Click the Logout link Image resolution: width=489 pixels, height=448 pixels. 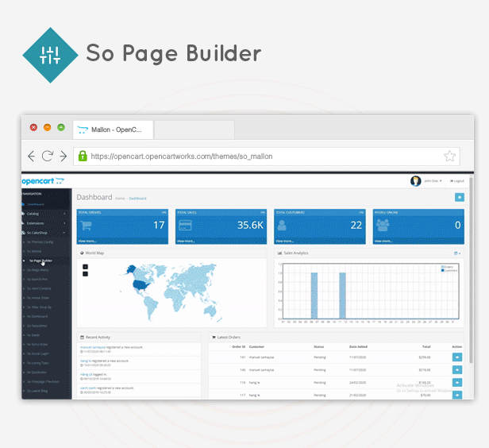pos(456,181)
